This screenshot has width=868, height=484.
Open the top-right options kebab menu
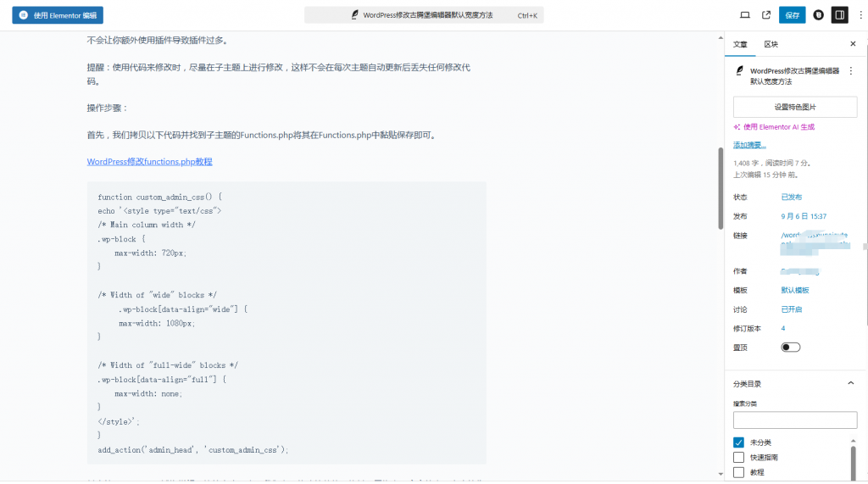(861, 15)
